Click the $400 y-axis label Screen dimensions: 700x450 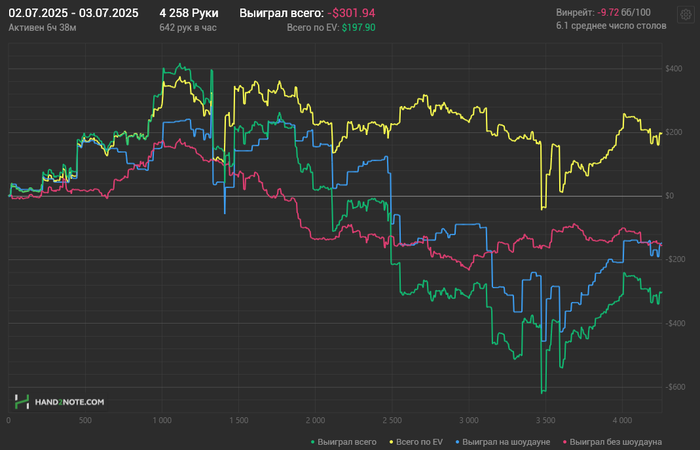point(674,69)
